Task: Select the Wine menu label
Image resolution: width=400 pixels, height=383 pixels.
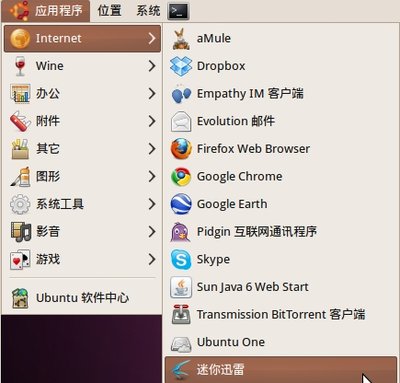Action: coord(50,66)
